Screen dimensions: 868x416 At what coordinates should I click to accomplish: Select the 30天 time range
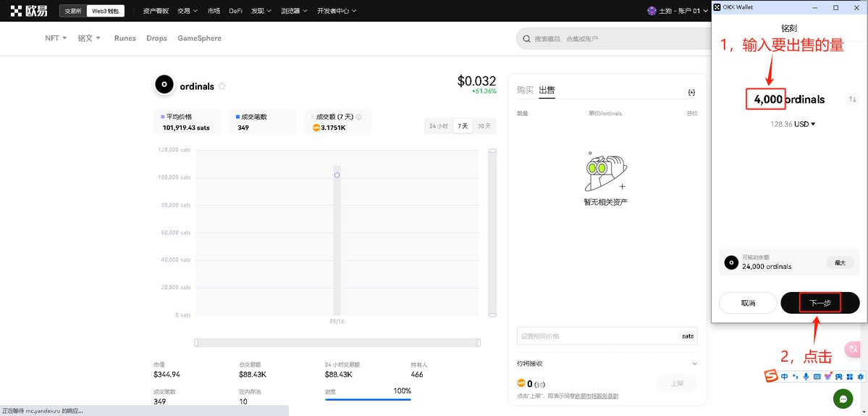point(484,126)
